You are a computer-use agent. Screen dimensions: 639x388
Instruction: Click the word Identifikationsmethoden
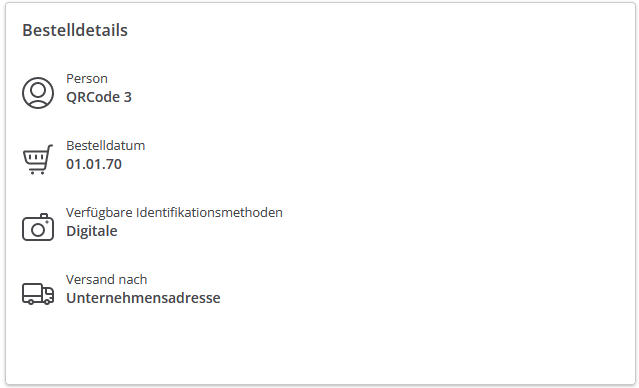tap(209, 212)
